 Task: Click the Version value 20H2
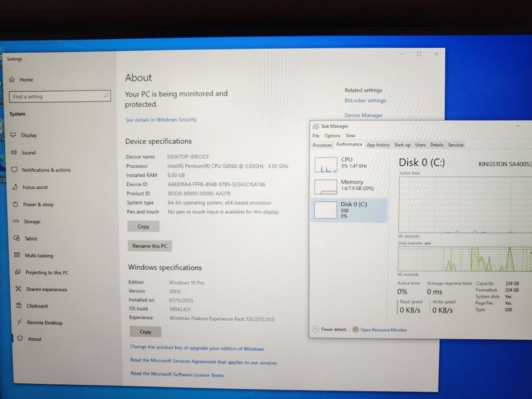pyautogui.click(x=174, y=291)
